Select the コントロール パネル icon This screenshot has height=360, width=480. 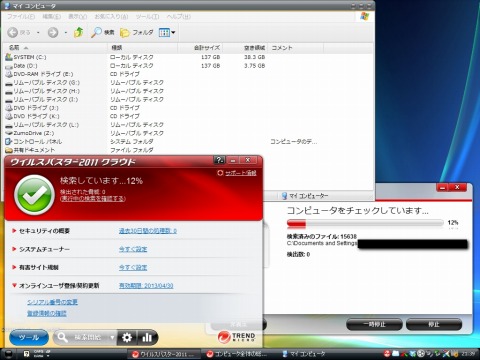[9, 141]
